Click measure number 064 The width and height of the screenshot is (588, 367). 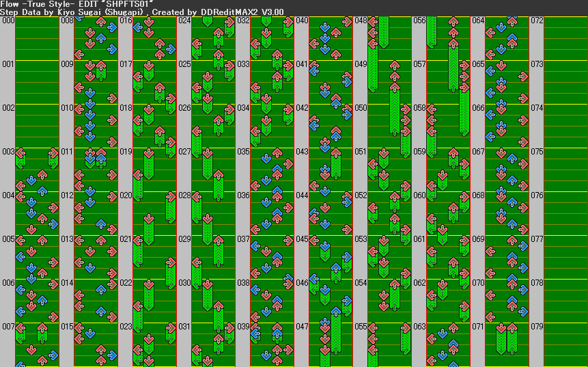(x=478, y=21)
